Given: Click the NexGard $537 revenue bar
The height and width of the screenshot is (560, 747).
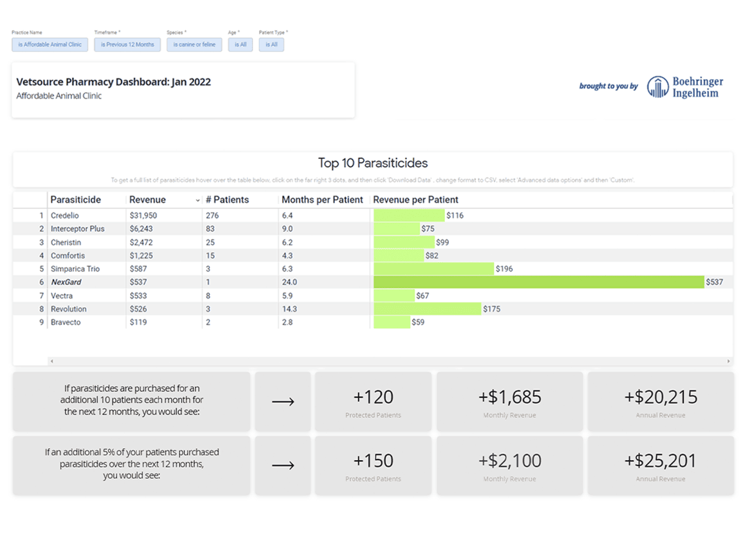Looking at the screenshot, I should point(539,282).
